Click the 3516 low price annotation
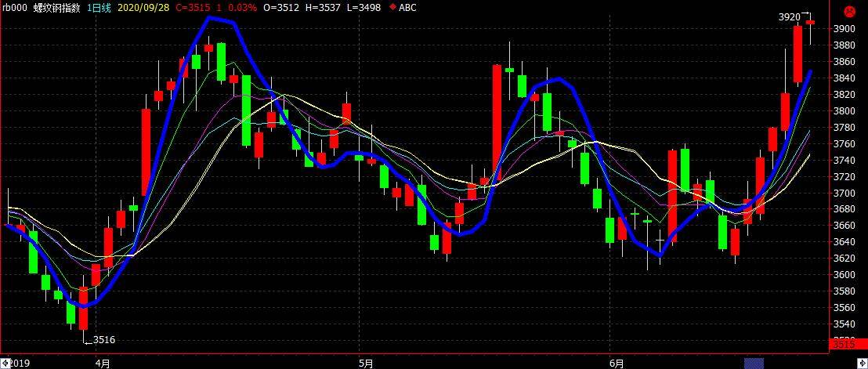Screen dimensions: 868x369 coord(104,340)
